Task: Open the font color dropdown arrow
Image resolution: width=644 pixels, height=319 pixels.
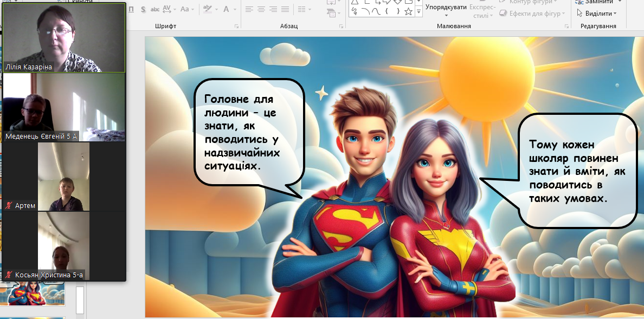Action: click(234, 9)
